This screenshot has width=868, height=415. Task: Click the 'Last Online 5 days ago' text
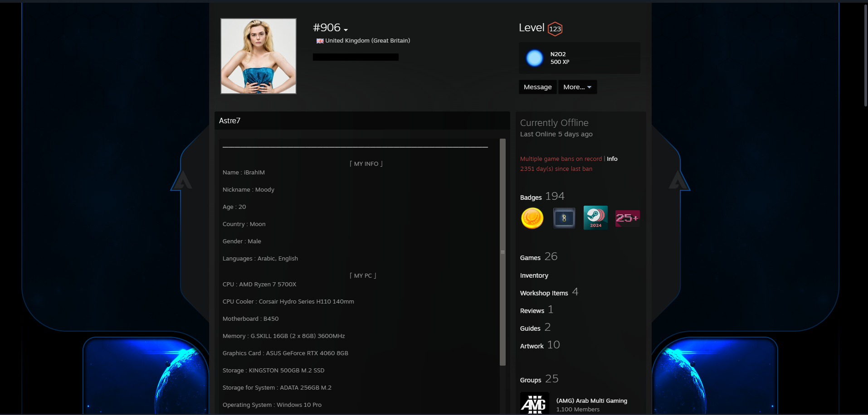(x=556, y=134)
